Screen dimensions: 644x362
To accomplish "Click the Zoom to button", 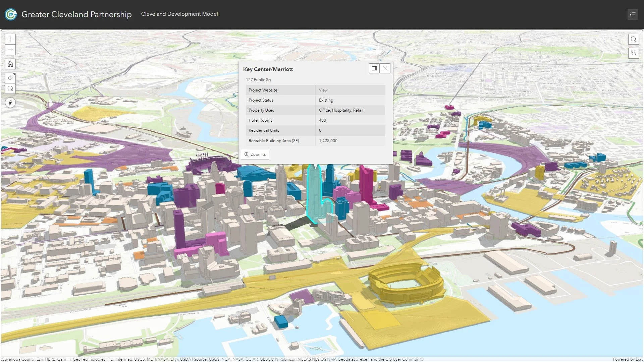I will (x=255, y=155).
